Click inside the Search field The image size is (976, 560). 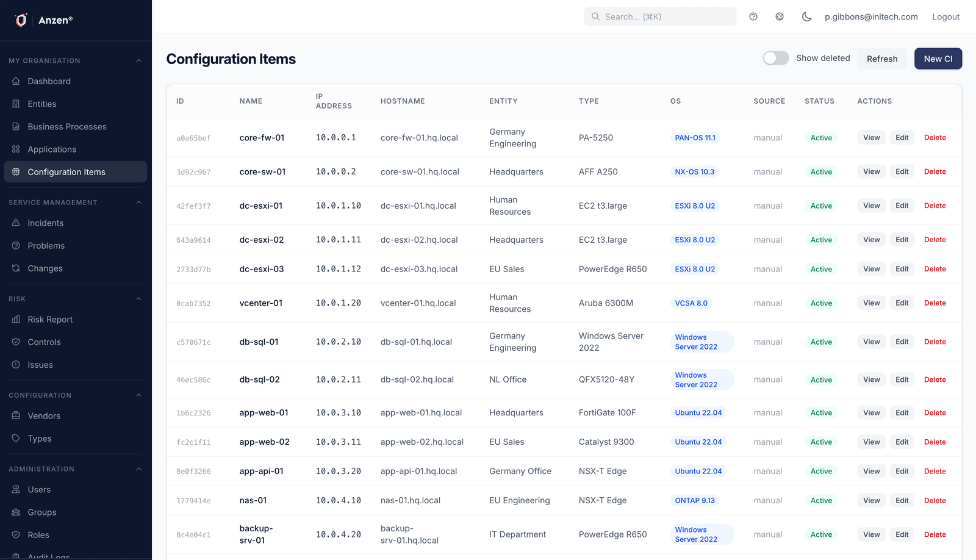pyautogui.click(x=659, y=16)
